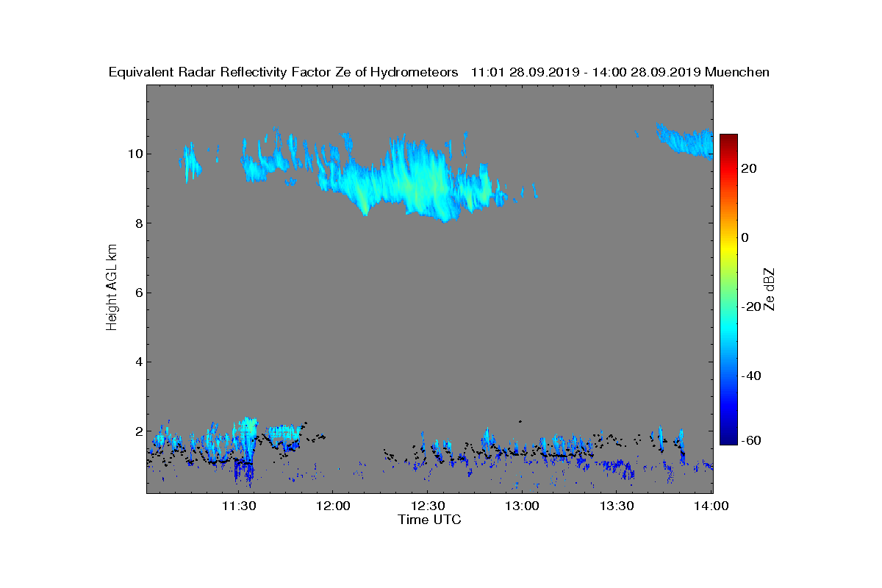Image resolution: width=882 pixels, height=588 pixels.
Task: Click the height axis label 10
Action: [134, 154]
